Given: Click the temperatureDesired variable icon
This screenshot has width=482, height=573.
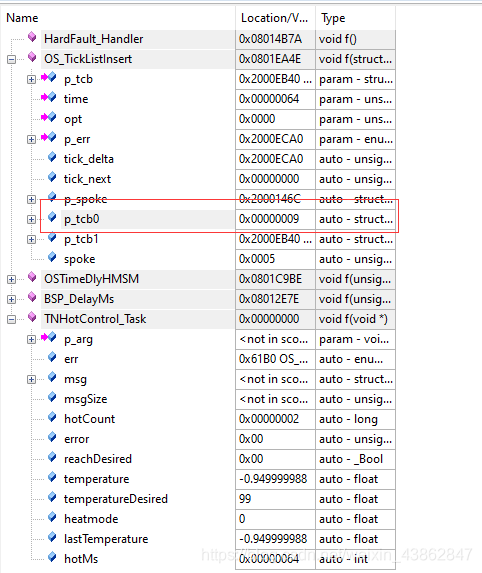Looking at the screenshot, I should (x=52, y=497).
